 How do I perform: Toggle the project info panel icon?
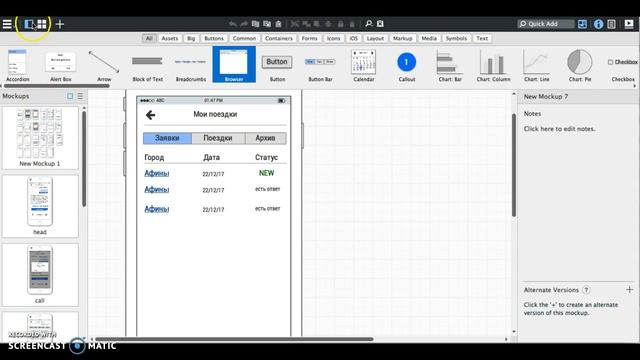[x=611, y=24]
